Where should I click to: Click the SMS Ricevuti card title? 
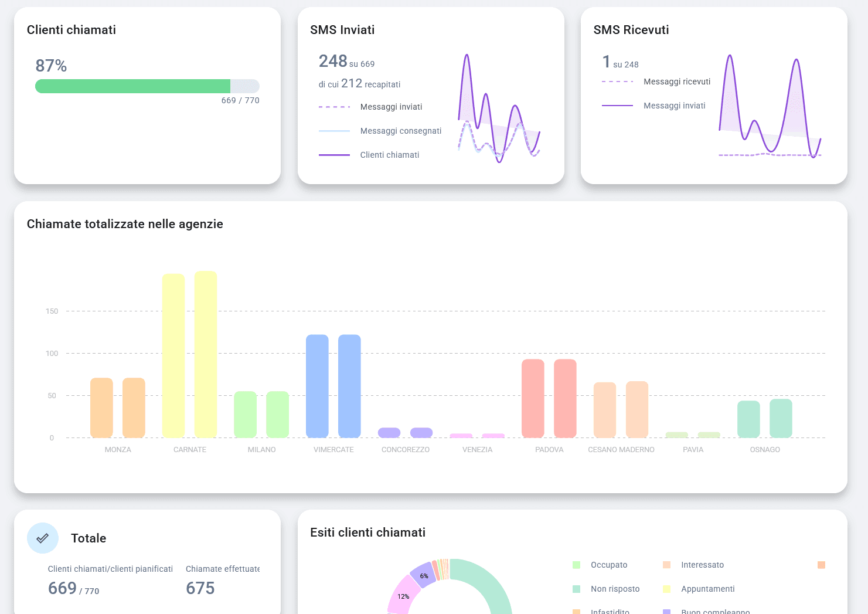point(631,30)
